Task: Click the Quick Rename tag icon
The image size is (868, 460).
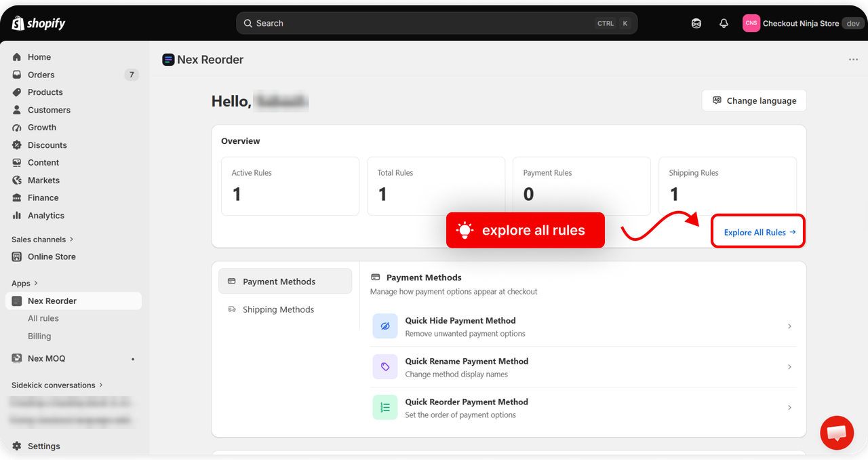Action: pos(385,367)
